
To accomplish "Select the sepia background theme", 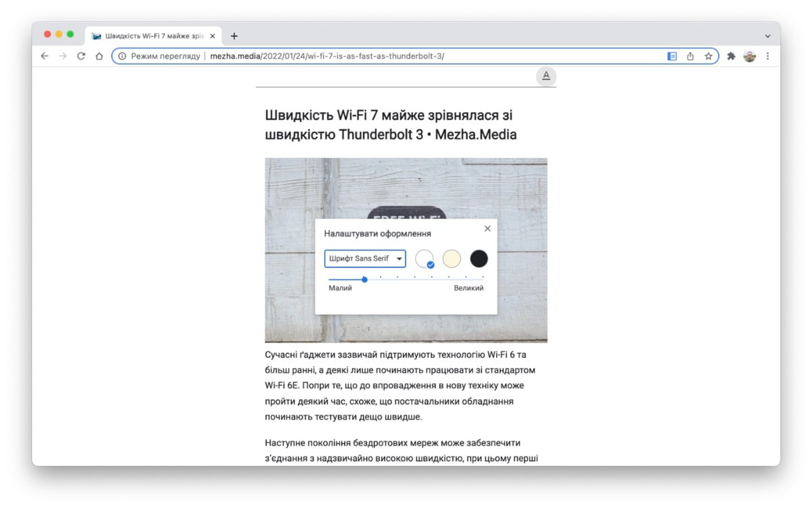I will point(451,259).
